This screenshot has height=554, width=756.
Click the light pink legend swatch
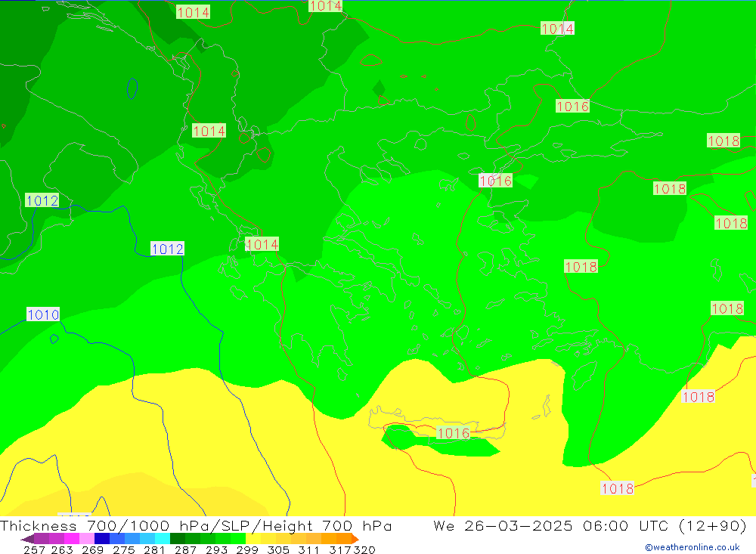[x=87, y=539]
